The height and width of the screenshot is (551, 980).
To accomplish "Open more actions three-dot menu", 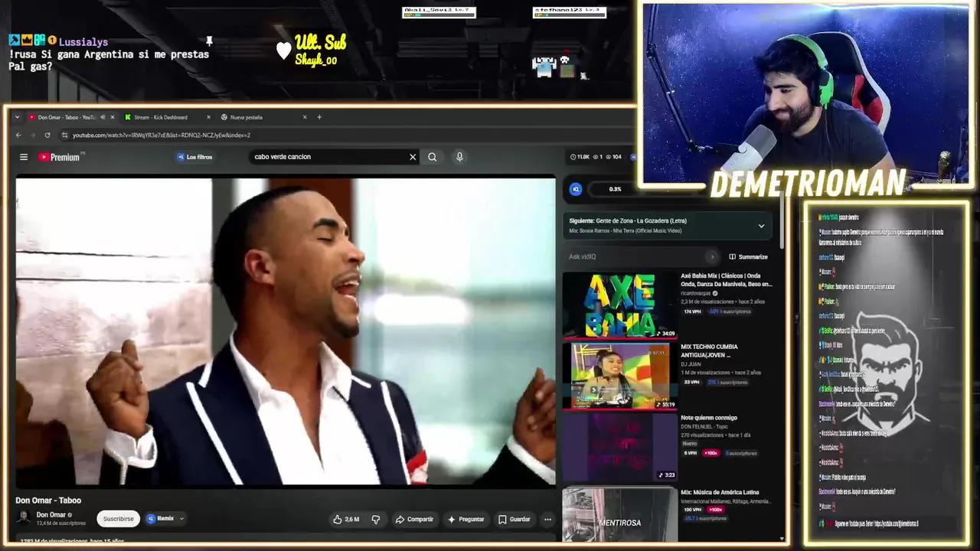I will [x=547, y=519].
